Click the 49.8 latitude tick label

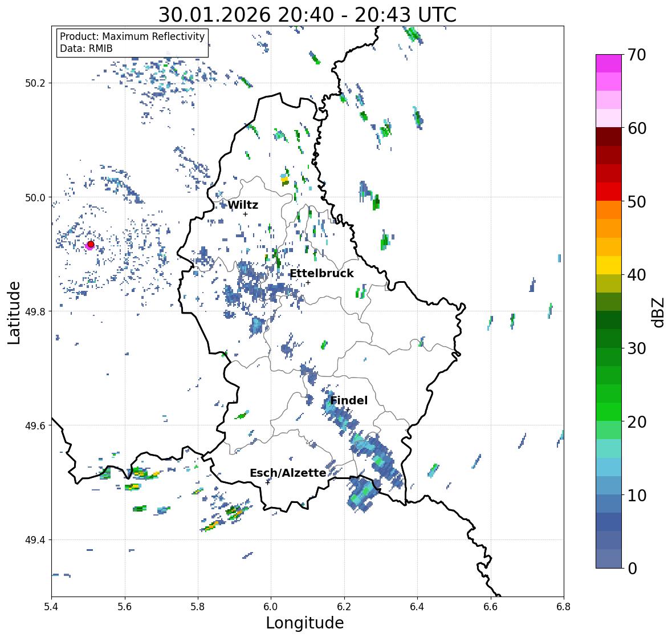35,311
